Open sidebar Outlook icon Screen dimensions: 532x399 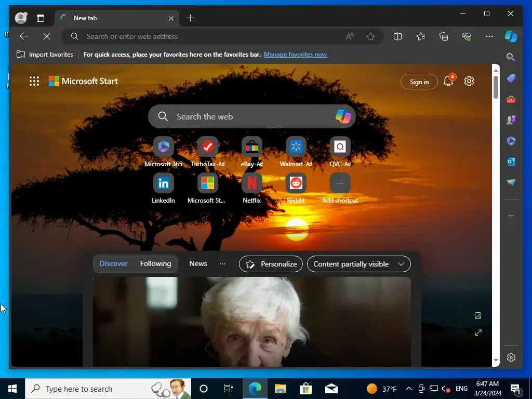(511, 162)
